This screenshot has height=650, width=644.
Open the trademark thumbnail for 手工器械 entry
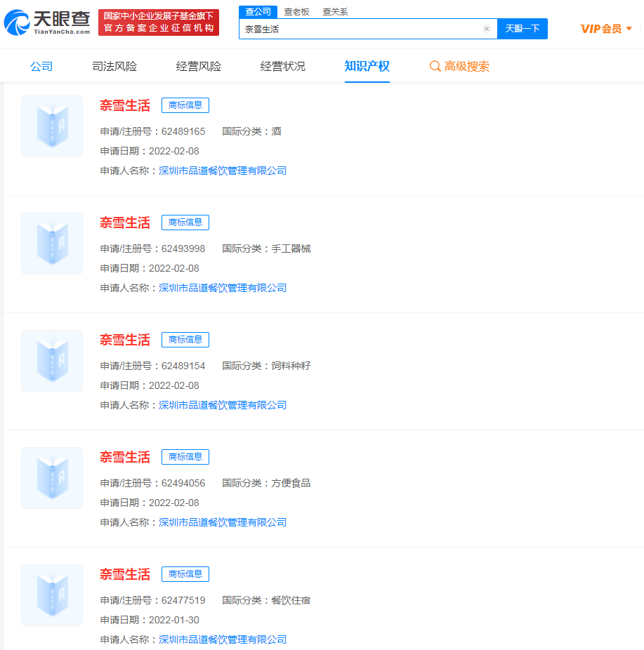click(52, 244)
